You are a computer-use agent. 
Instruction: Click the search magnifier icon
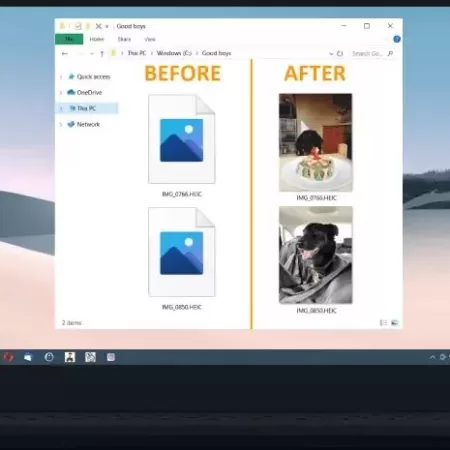(x=390, y=53)
